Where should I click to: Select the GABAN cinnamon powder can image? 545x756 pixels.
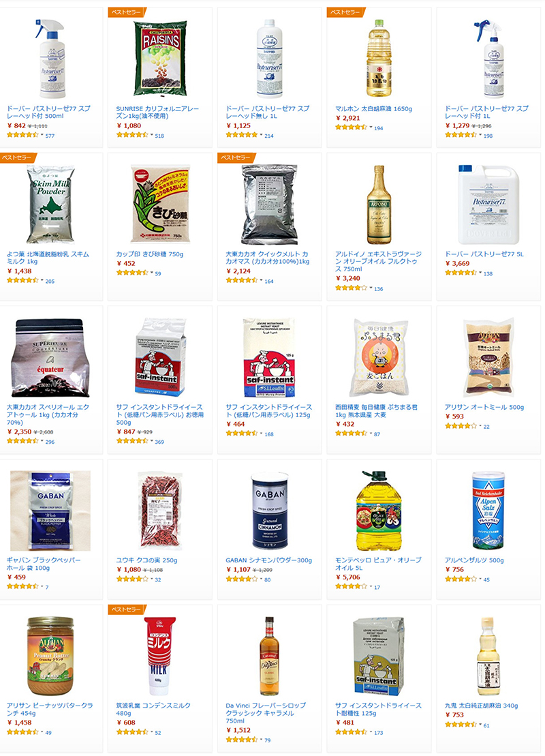click(270, 511)
